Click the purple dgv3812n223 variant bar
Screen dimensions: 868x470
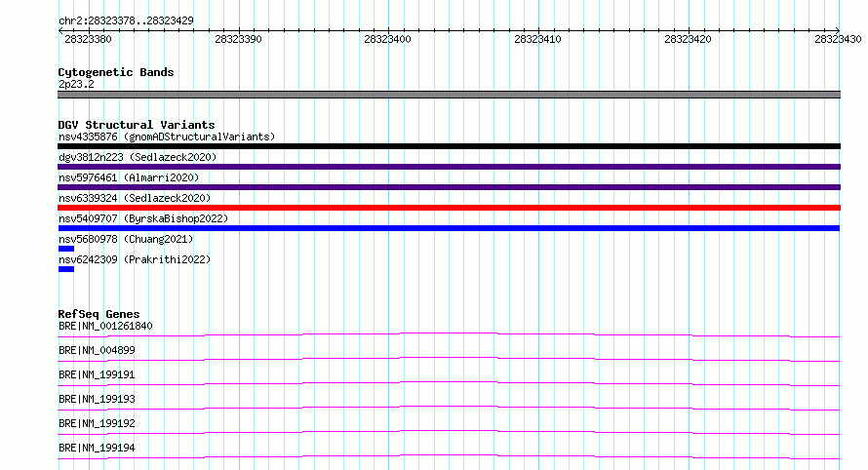click(449, 167)
